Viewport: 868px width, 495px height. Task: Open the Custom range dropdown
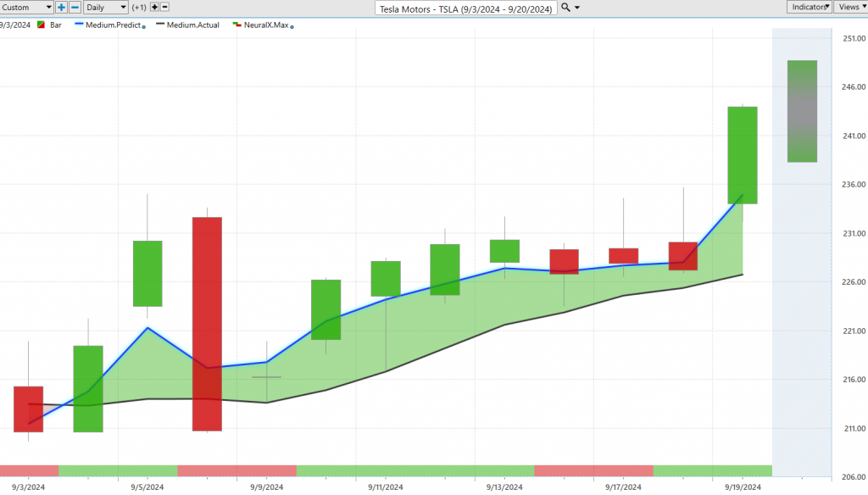pos(26,7)
